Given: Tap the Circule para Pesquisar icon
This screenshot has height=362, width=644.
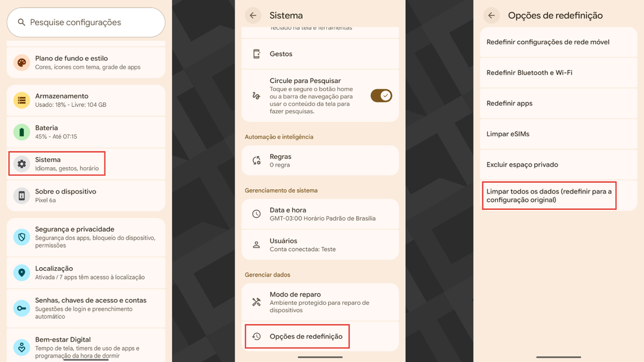Looking at the screenshot, I should point(257,96).
